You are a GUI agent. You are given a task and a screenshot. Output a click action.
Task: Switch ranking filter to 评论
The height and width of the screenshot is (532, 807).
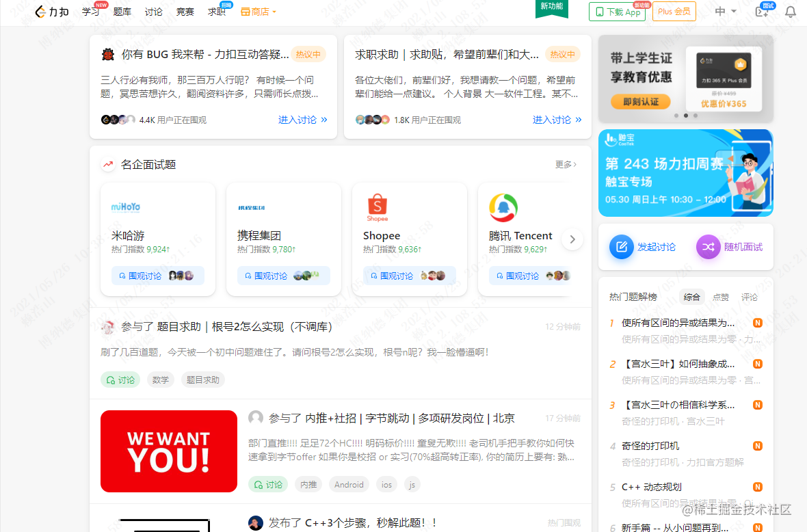pos(750,297)
